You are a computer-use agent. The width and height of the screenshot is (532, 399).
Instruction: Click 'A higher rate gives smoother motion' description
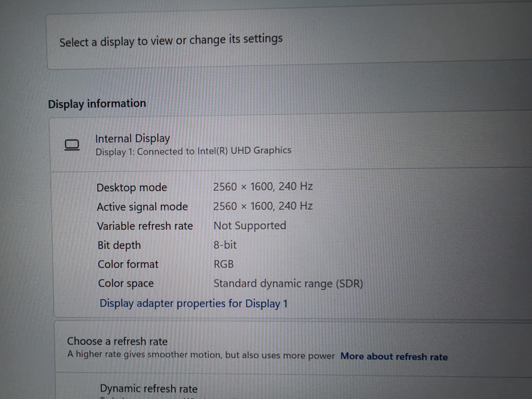pos(201,355)
